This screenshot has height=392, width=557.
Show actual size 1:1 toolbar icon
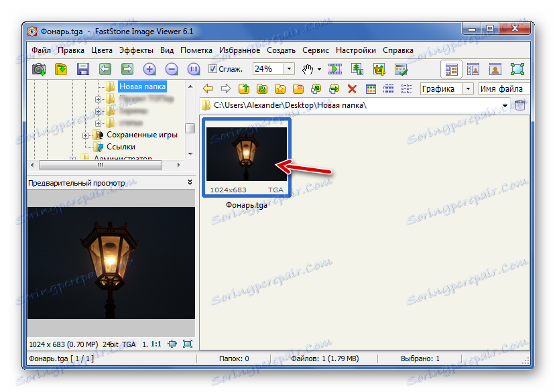click(x=193, y=69)
